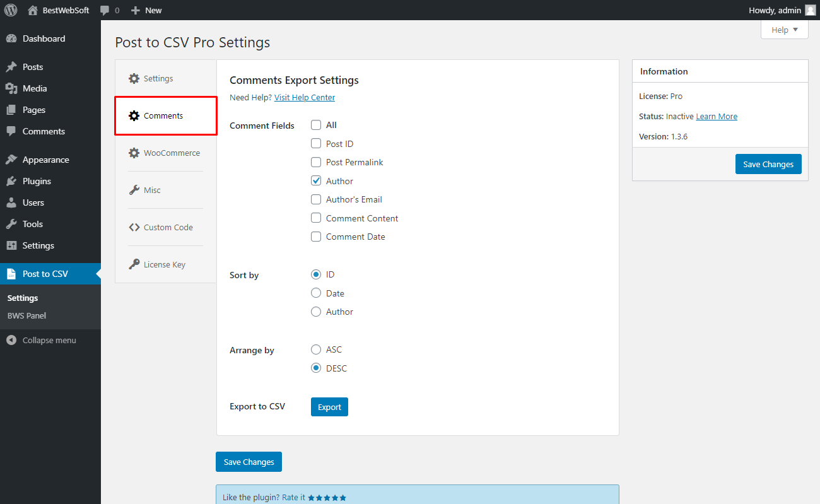This screenshot has width=820, height=504.
Task: Click the Tools wrench icon in sidebar
Action: pyautogui.click(x=11, y=224)
